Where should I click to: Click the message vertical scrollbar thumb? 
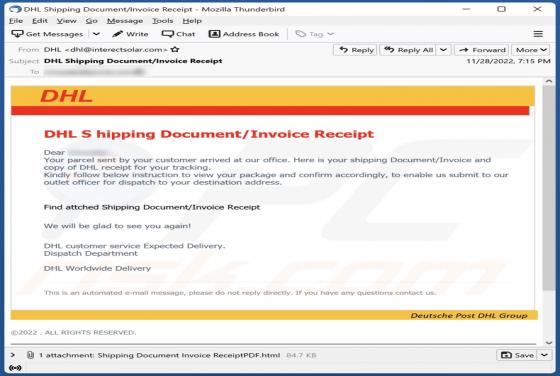coord(549,187)
